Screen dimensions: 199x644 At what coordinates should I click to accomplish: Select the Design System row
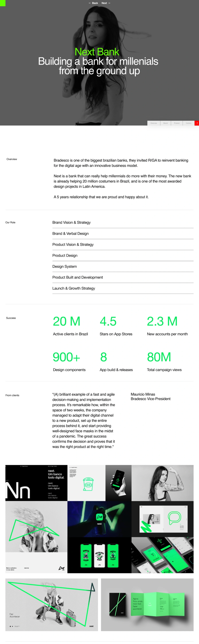point(123,266)
